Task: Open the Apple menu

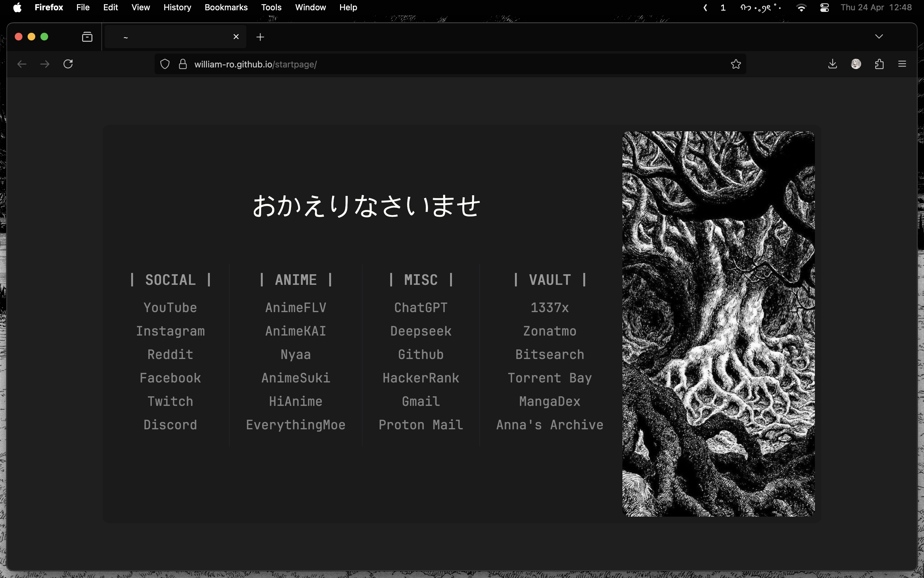Action: click(x=17, y=7)
